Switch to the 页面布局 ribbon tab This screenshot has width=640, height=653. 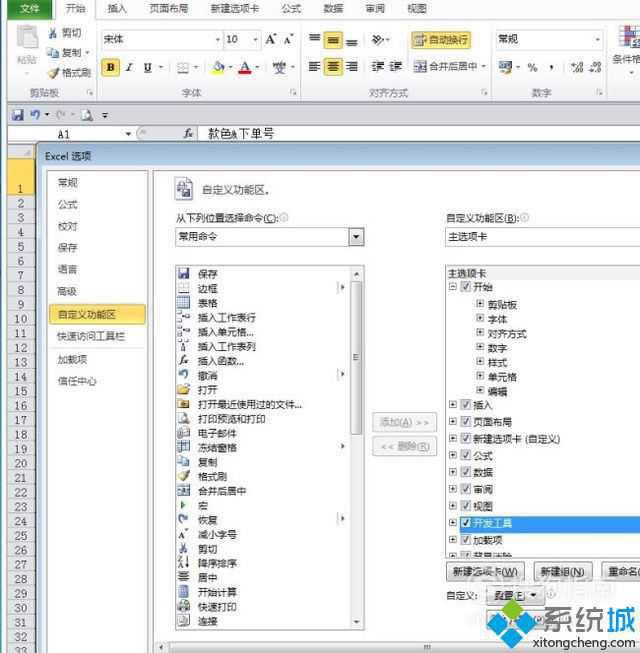(169, 9)
